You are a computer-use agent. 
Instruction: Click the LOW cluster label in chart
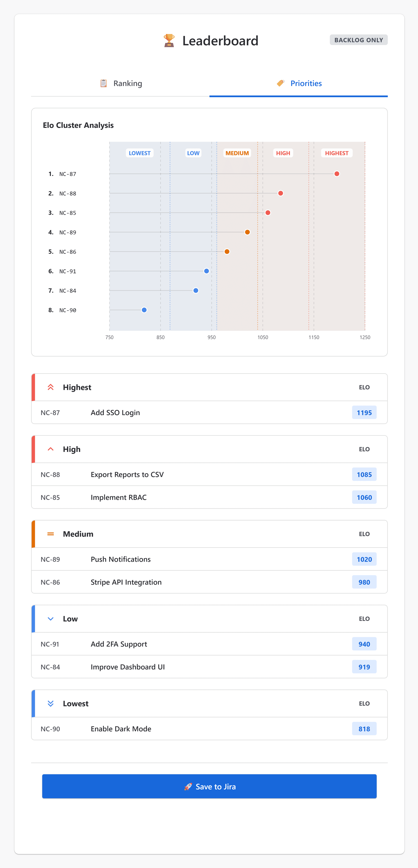click(x=193, y=153)
